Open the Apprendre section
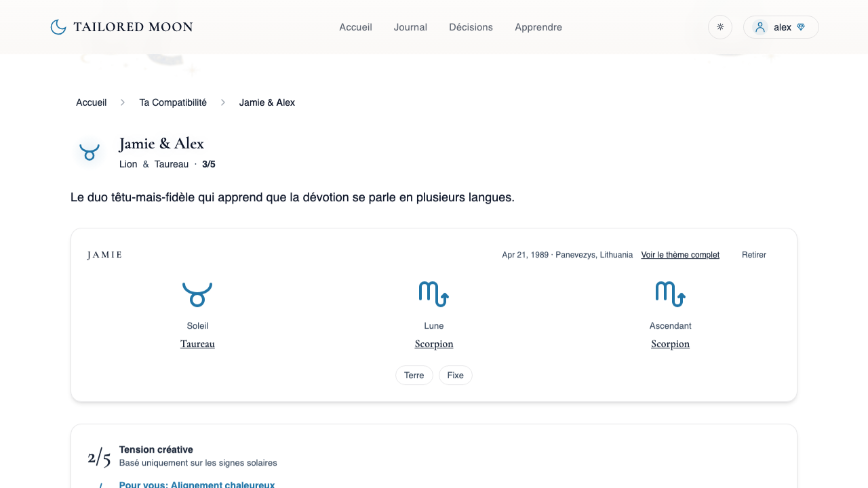Screen dimensions: 868x488 (x=538, y=27)
